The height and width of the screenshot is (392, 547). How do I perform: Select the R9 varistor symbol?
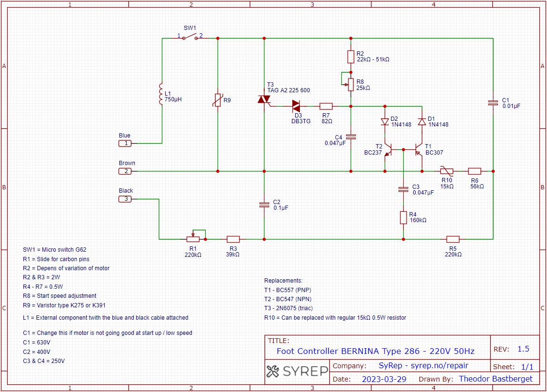pyautogui.click(x=219, y=100)
